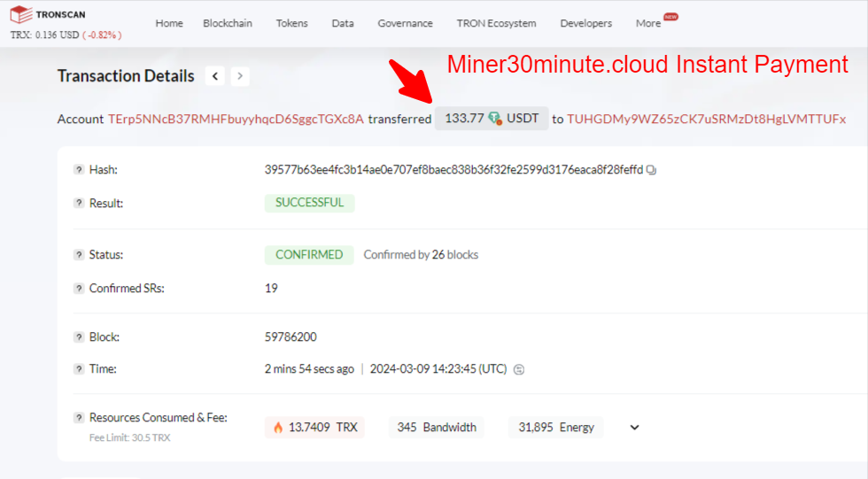Screen dimensions: 868x479
Task: Open the Tokens menu
Action: click(291, 23)
